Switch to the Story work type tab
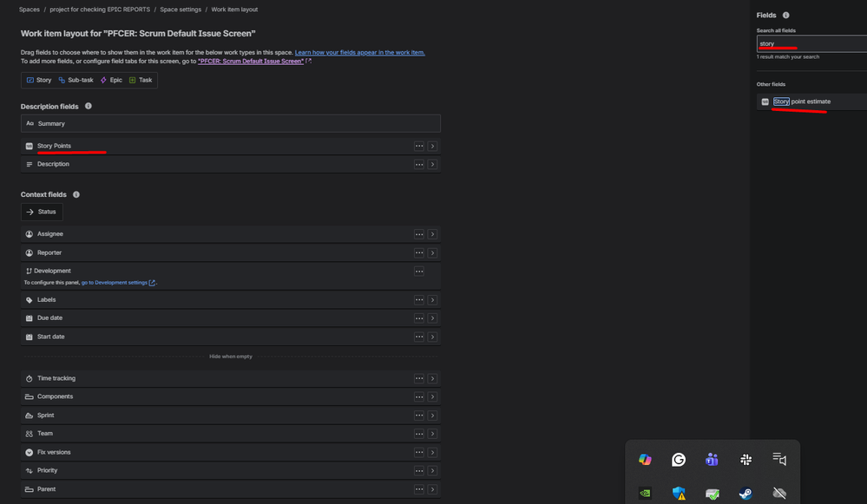 38,79
